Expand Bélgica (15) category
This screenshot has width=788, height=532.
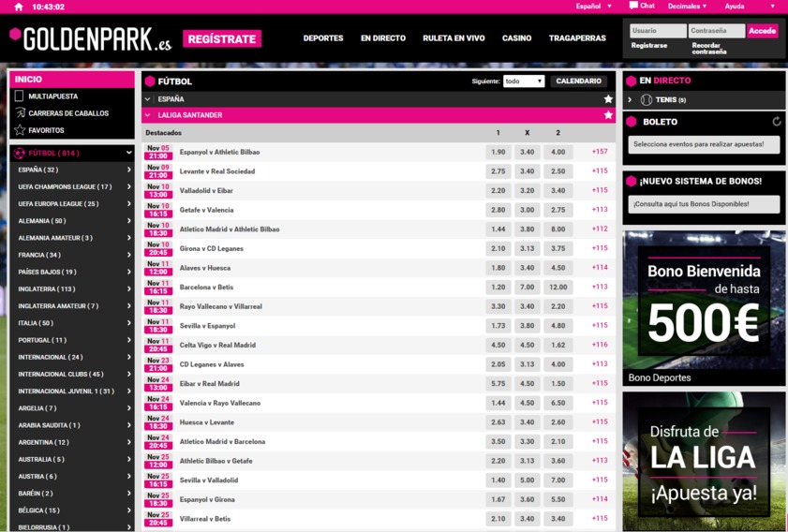(x=72, y=510)
